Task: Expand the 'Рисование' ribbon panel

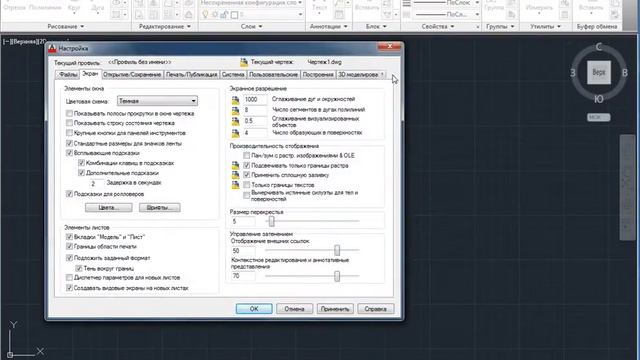Action: (65, 27)
